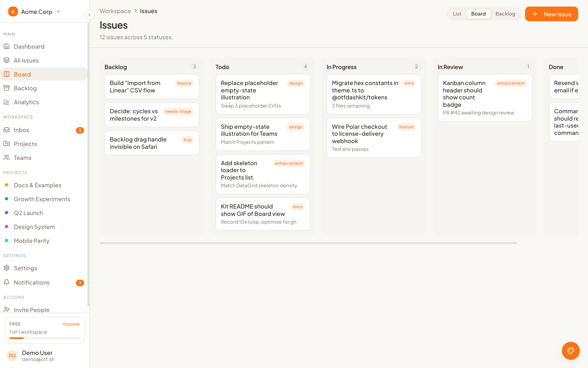Click the plus icon in New issue
The height and width of the screenshot is (368, 588).
pos(535,14)
